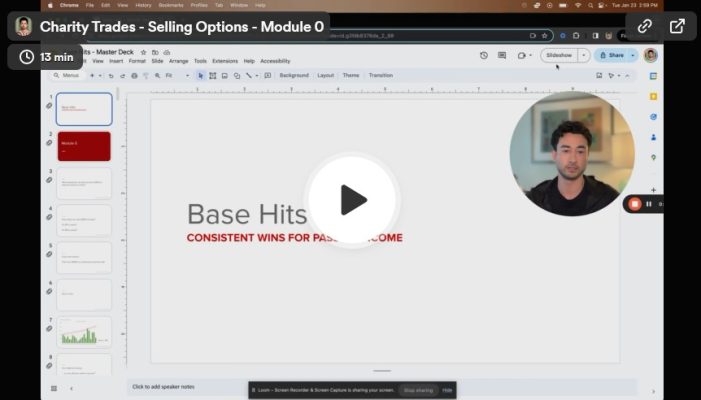
Task: Open the video author's avatar
Action: 23,26
